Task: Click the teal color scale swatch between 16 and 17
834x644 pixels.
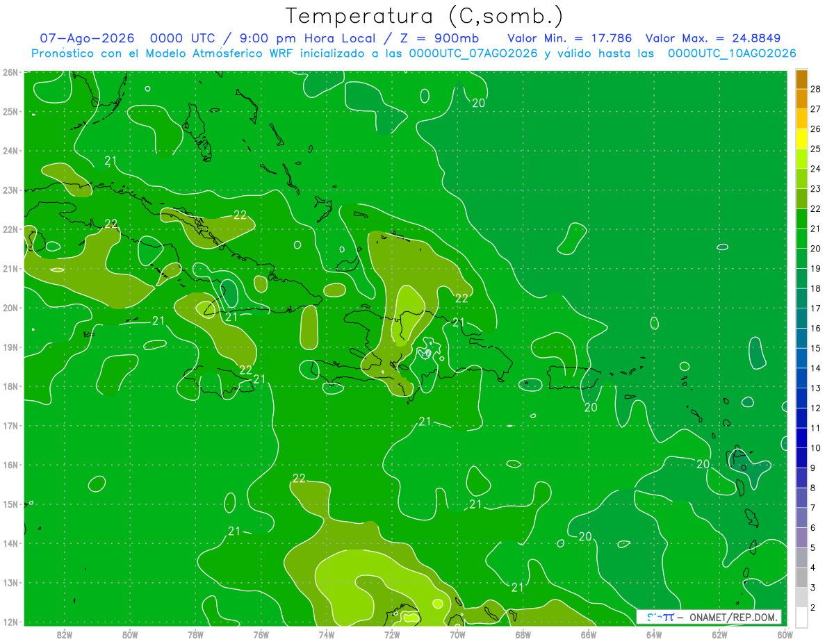Action: pos(801,318)
